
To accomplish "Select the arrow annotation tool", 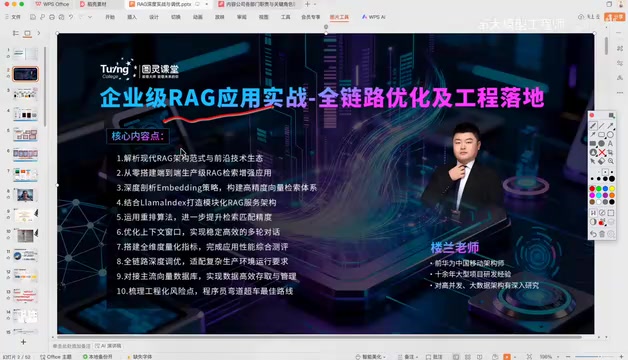I will 610,126.
